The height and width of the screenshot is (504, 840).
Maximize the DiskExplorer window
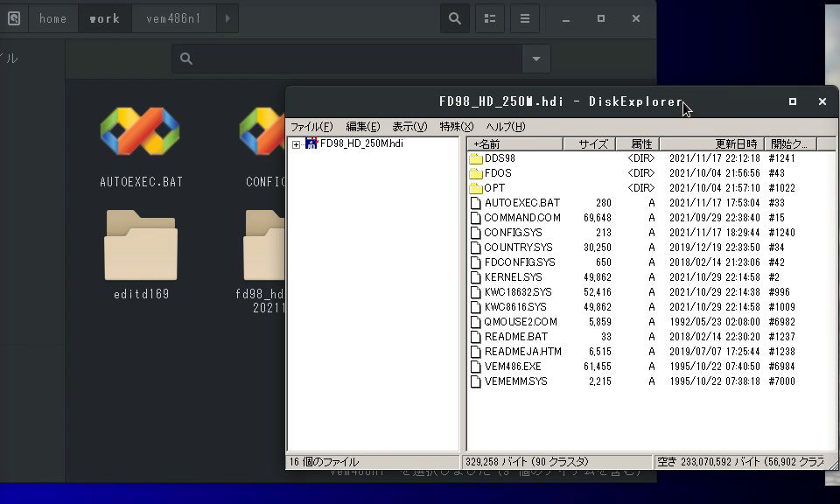pos(793,101)
